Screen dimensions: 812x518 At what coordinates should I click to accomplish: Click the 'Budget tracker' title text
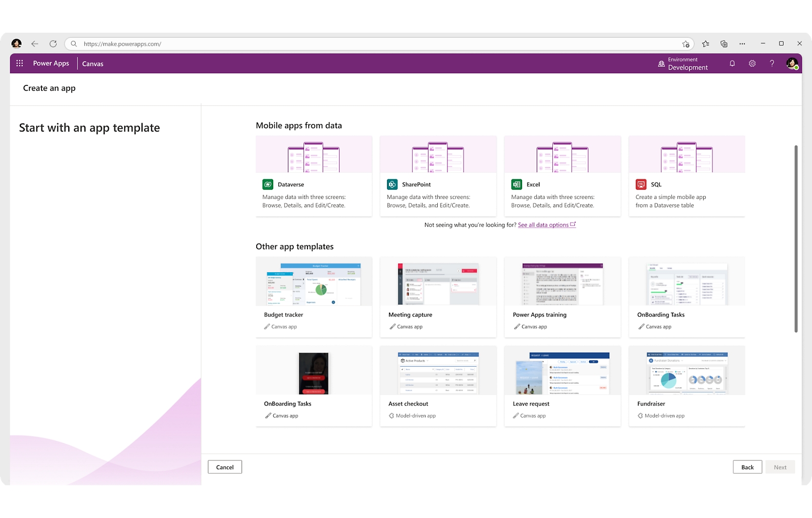click(284, 315)
